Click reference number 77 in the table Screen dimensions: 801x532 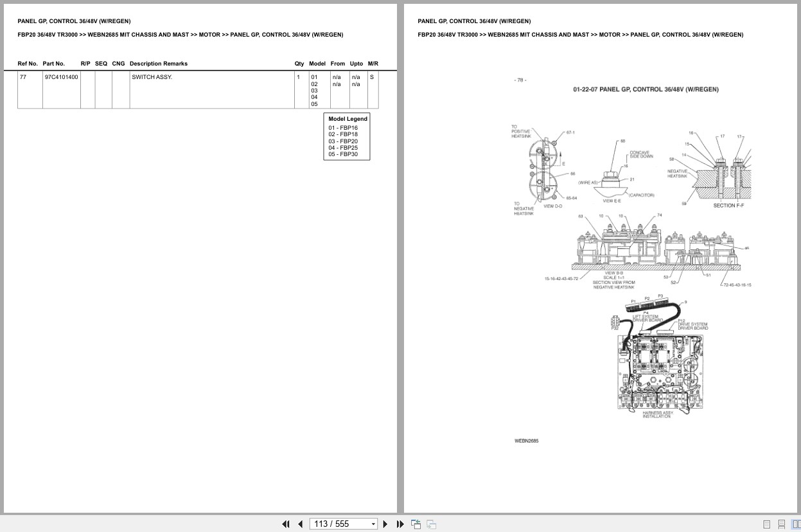(23, 77)
